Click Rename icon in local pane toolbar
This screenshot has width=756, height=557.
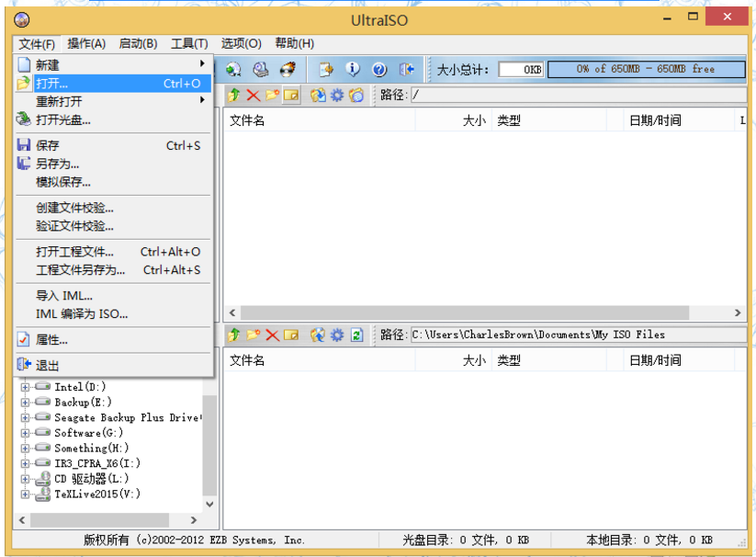pyautogui.click(x=291, y=335)
